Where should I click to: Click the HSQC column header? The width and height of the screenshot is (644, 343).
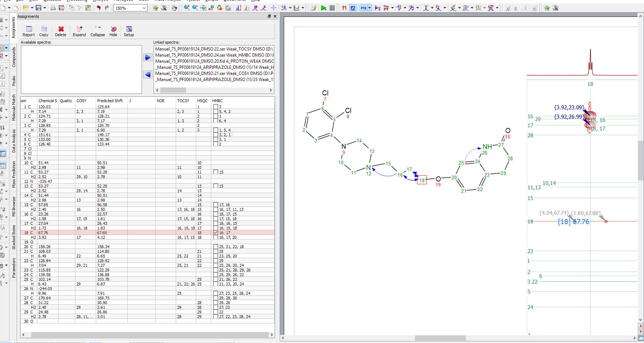pyautogui.click(x=203, y=101)
